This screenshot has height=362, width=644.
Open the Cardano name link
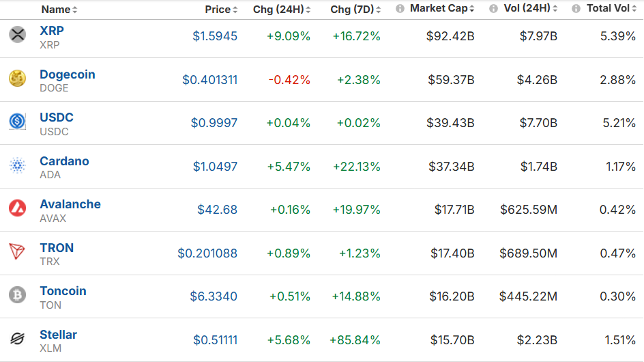point(64,161)
